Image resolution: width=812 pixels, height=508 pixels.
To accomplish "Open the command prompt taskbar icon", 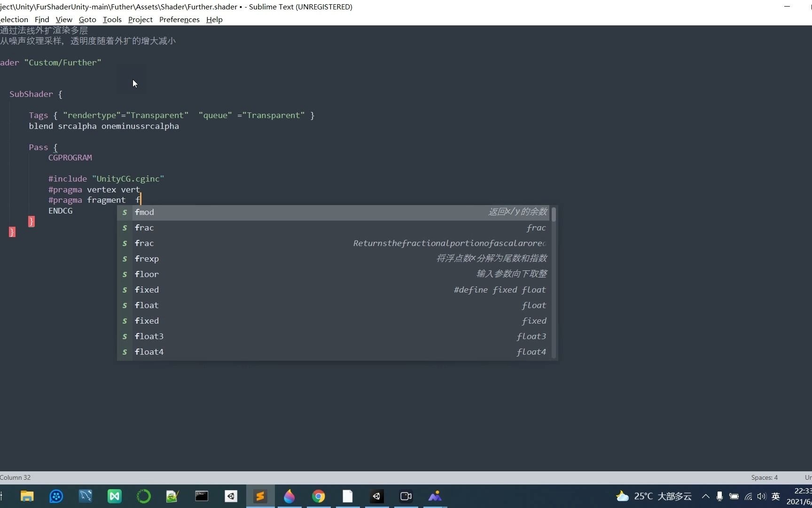I will click(x=202, y=496).
